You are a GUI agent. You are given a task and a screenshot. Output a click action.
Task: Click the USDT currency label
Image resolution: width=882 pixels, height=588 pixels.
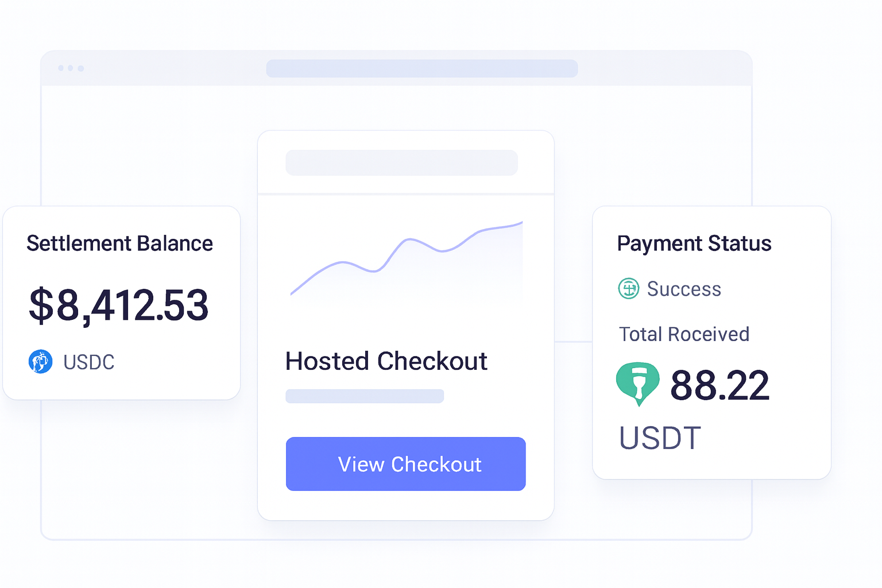[660, 438]
